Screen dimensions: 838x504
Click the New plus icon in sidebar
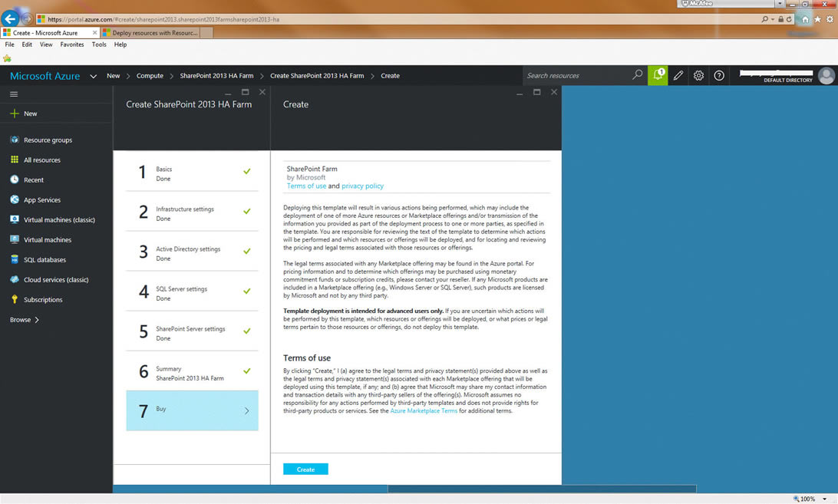15,114
